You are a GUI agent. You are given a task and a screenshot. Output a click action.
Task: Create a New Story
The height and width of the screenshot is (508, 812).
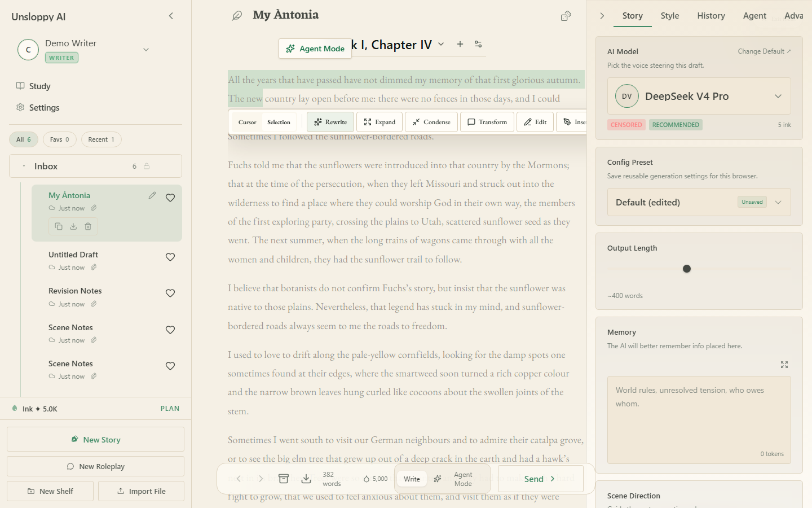[95, 439]
